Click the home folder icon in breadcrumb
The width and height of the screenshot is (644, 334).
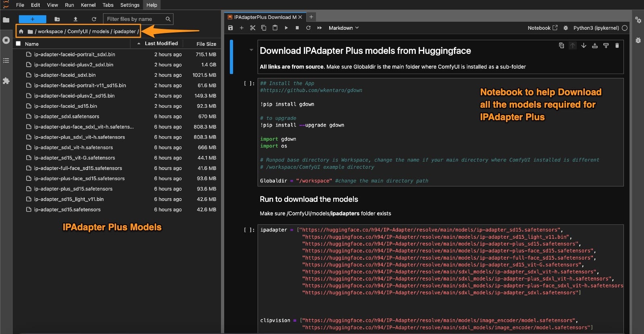[21, 31]
